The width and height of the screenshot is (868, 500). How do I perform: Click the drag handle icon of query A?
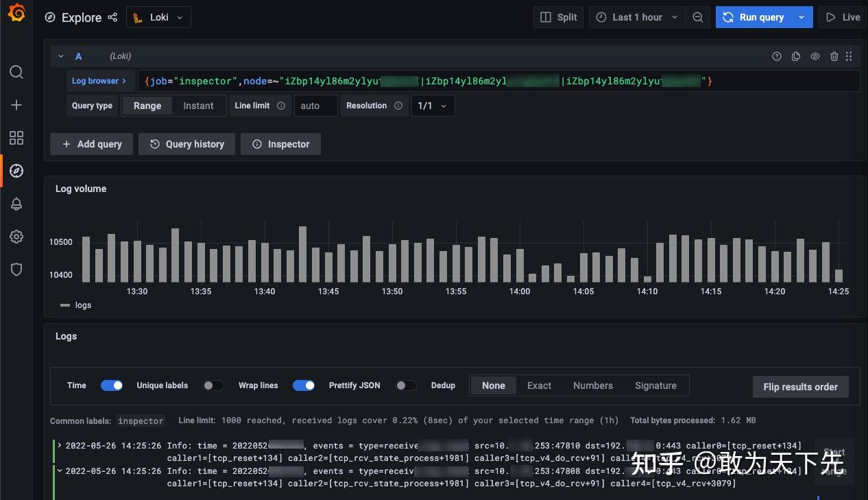tap(849, 56)
